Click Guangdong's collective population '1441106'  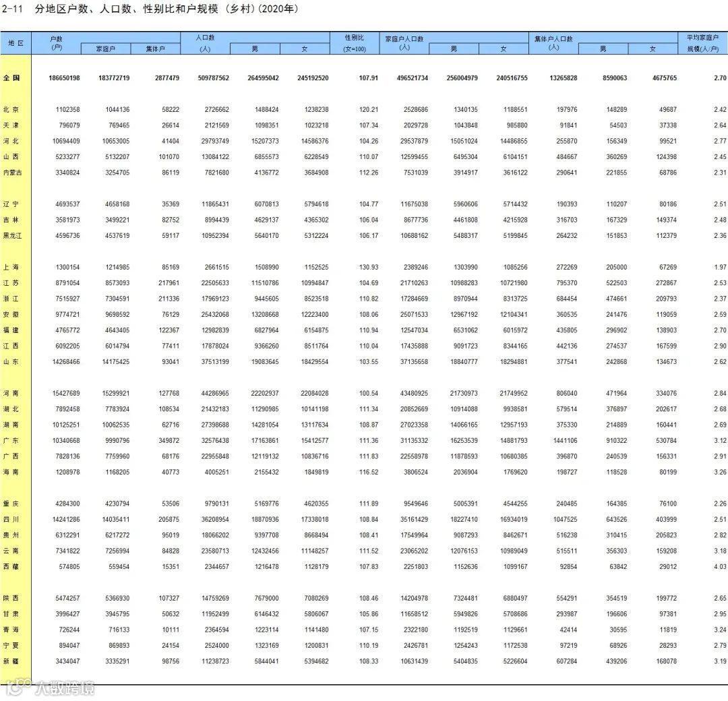pyautogui.click(x=565, y=441)
